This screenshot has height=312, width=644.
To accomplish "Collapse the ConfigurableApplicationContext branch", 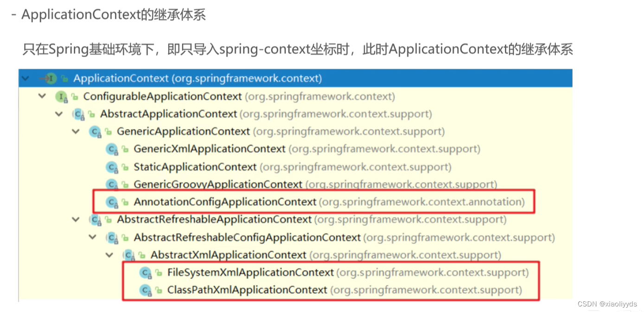I will pyautogui.click(x=42, y=96).
